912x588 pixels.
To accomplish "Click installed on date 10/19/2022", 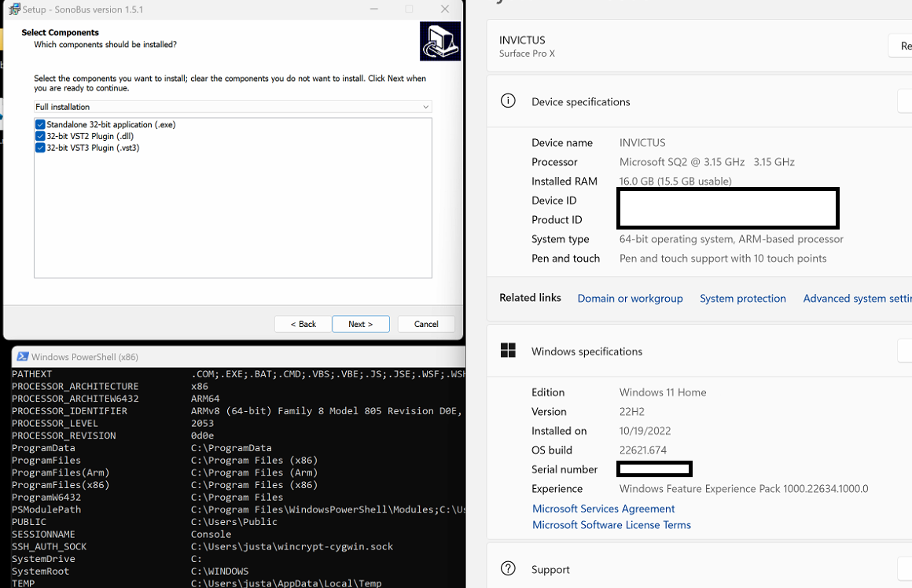I will coord(645,431).
